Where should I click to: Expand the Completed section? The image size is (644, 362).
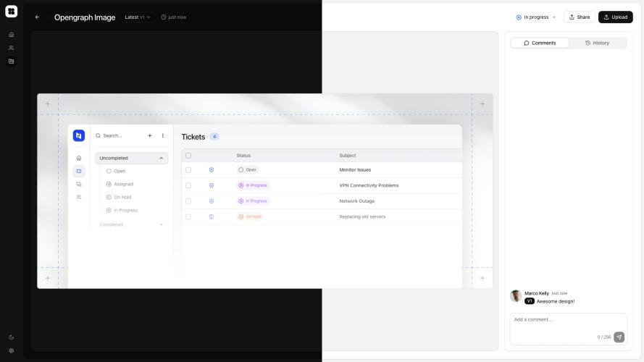click(x=131, y=224)
